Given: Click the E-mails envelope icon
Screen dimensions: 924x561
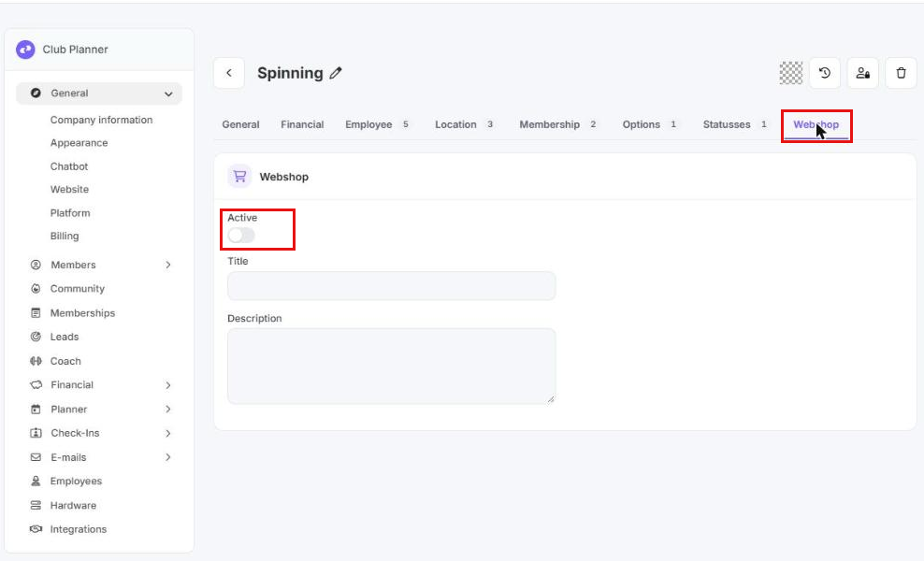Looking at the screenshot, I should coord(36,457).
